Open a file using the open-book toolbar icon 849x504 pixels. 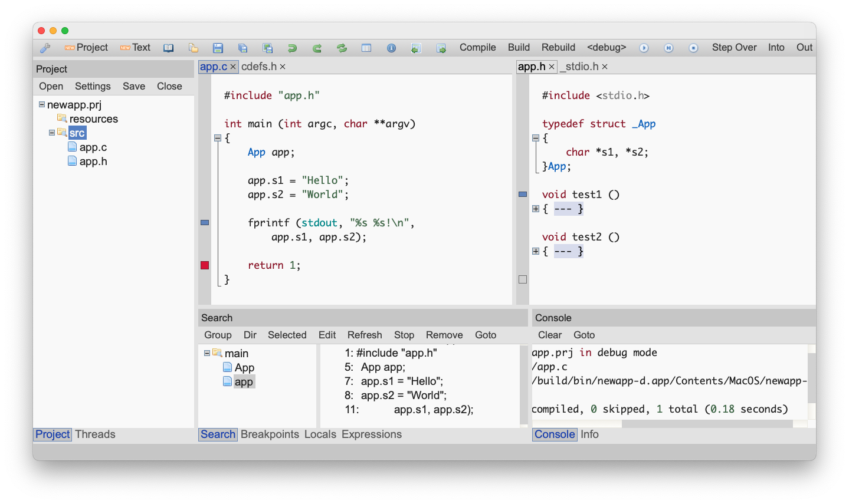pos(168,48)
